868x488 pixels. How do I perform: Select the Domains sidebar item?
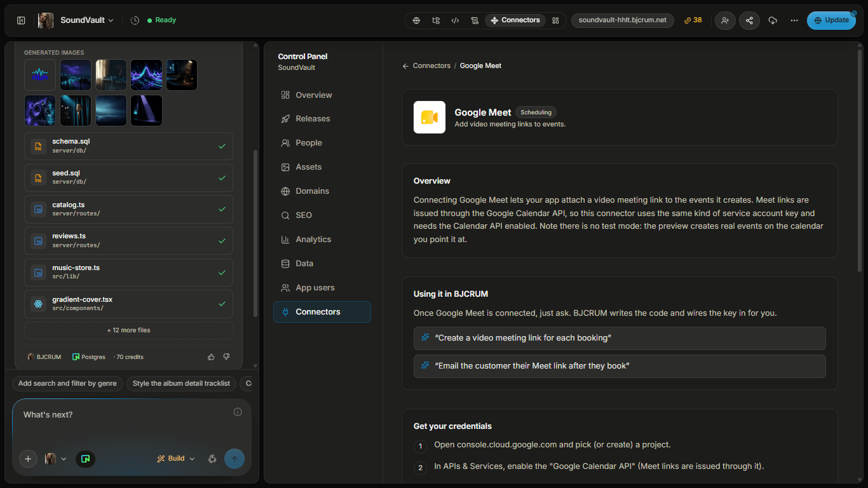pyautogui.click(x=312, y=191)
